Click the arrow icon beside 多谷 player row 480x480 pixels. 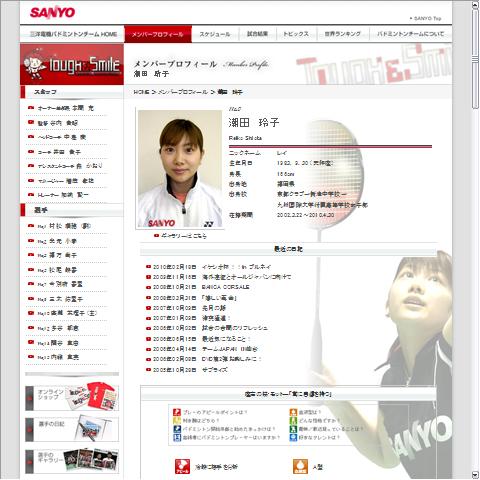click(31, 328)
